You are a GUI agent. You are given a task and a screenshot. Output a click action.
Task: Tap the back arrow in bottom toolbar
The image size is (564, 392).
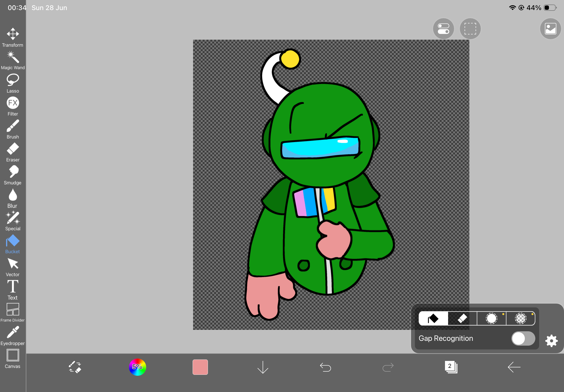coord(514,367)
